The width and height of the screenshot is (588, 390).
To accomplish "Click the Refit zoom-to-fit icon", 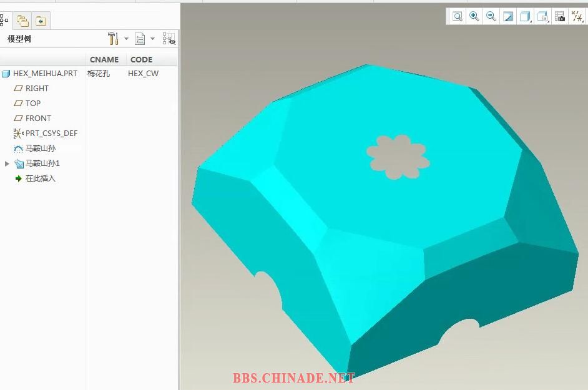I will coord(458,17).
